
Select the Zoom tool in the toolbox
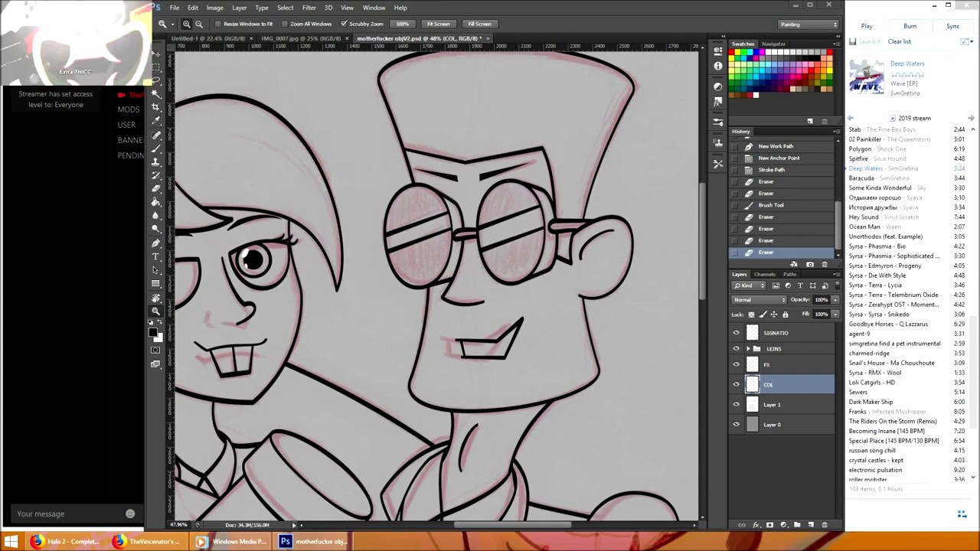tap(156, 311)
